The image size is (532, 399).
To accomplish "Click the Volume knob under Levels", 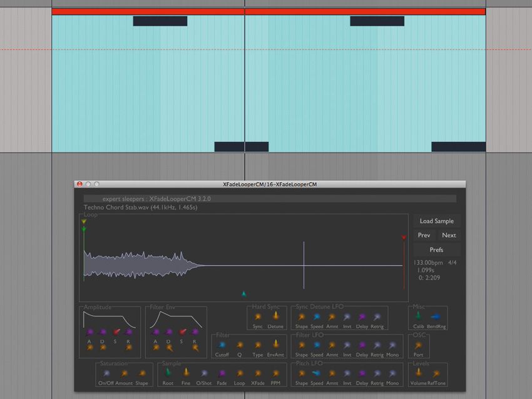I will (419, 373).
